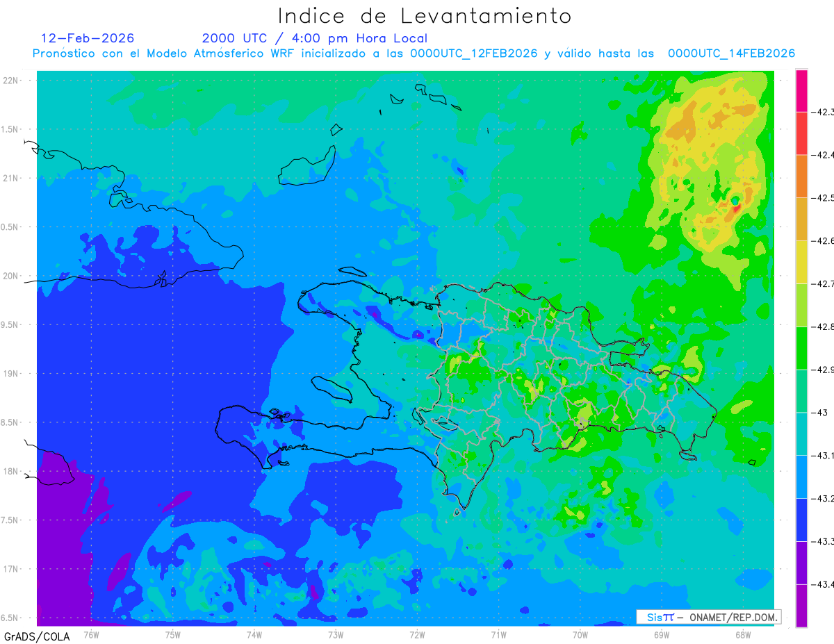Click the '75W' longitude label
This screenshot has width=834, height=644.
point(172,634)
